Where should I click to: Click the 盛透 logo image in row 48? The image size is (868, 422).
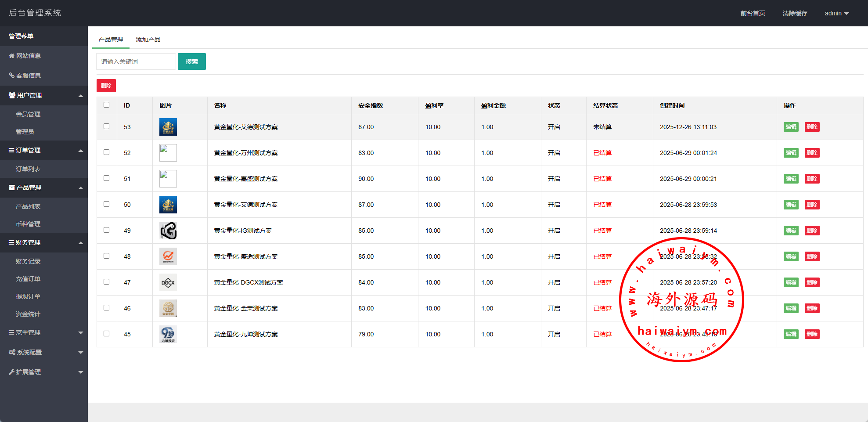click(168, 256)
